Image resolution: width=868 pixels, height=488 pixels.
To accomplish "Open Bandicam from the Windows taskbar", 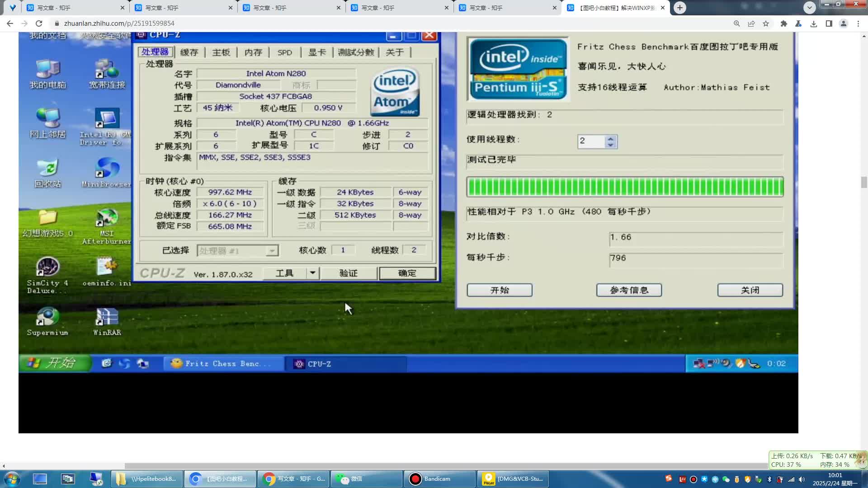I will 438,479.
